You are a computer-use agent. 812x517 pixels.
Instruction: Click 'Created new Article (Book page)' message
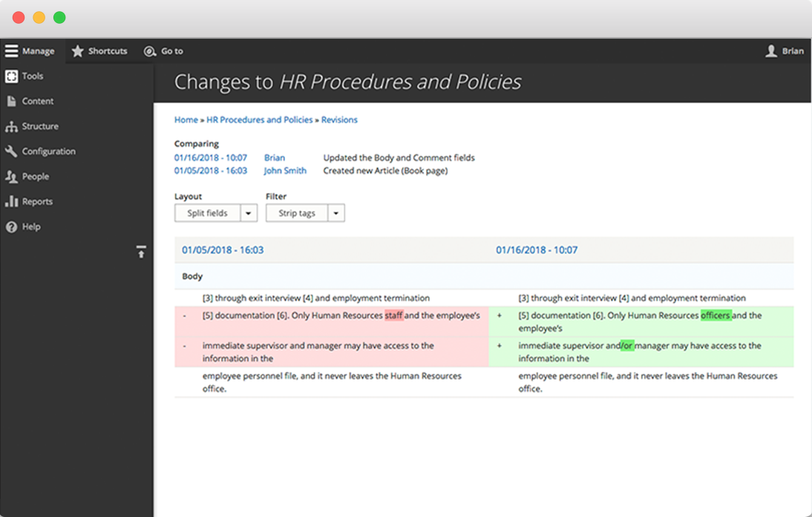point(385,170)
